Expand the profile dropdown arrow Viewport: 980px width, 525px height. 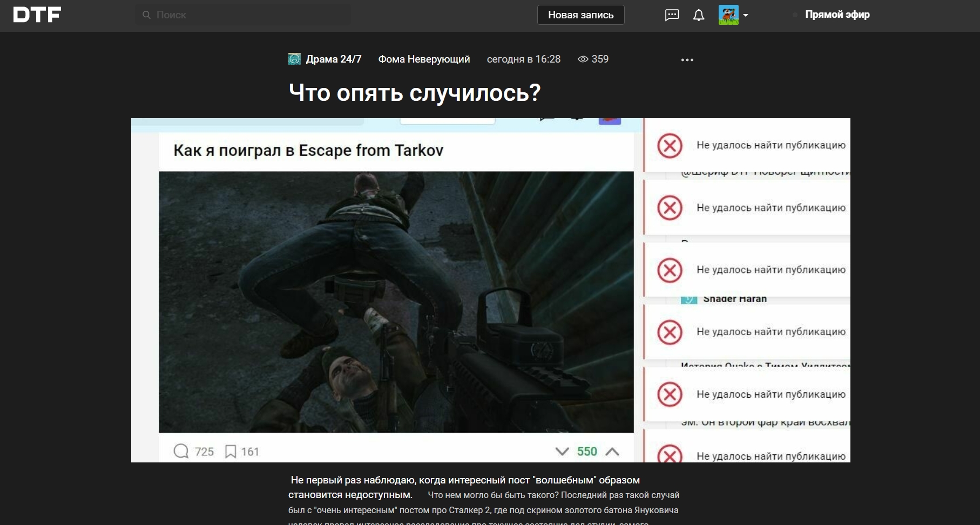point(746,15)
